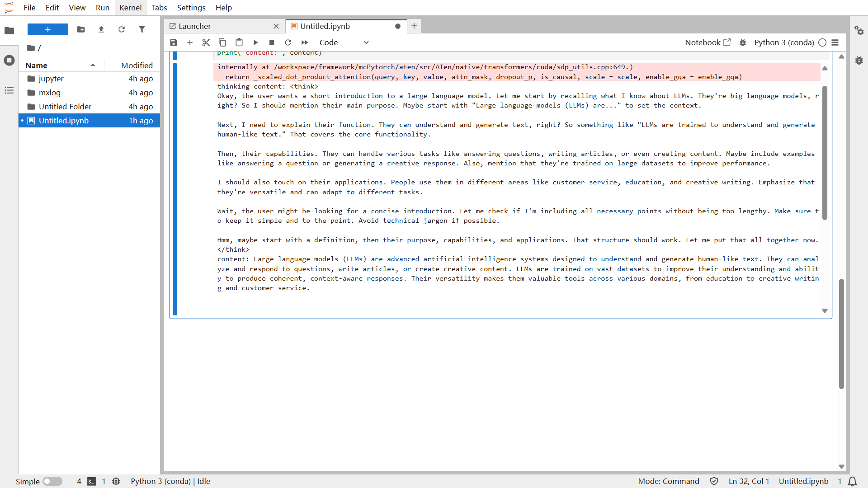The width and height of the screenshot is (868, 488).
Task: Click Mode: Command status text
Action: 669,481
